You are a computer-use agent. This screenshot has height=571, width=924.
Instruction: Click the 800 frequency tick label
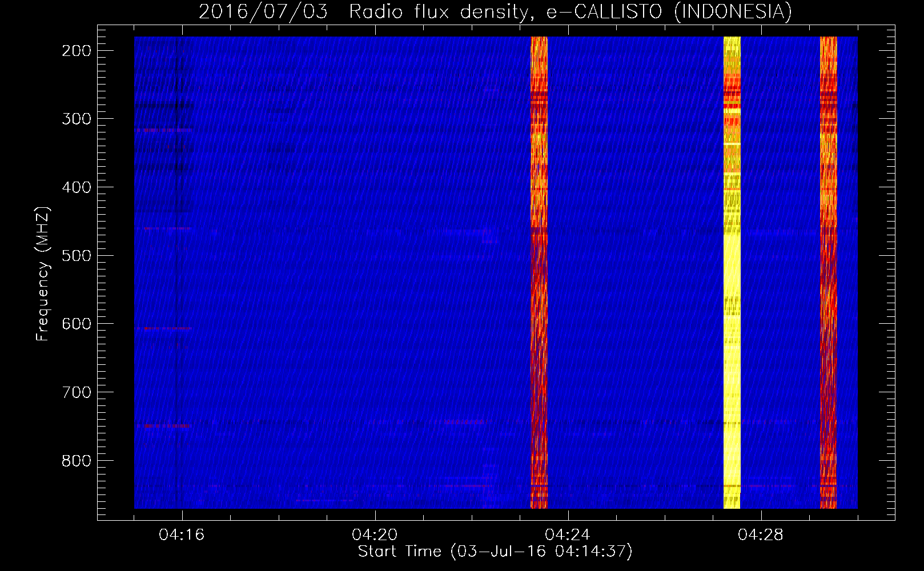(x=77, y=460)
